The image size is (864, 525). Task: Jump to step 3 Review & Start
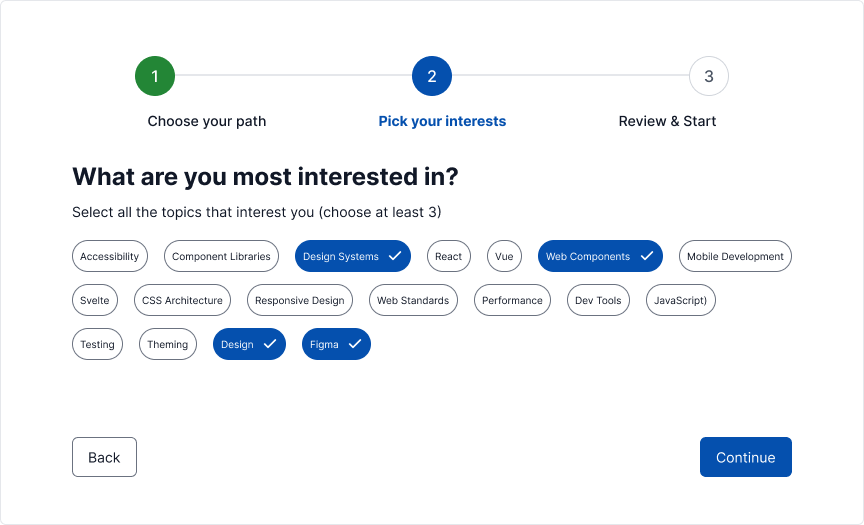708,76
